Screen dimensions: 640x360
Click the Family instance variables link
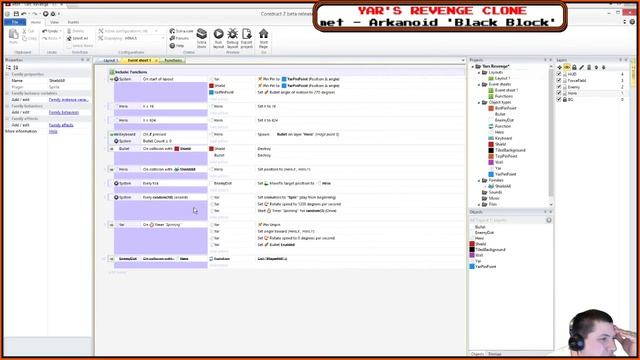69,100
